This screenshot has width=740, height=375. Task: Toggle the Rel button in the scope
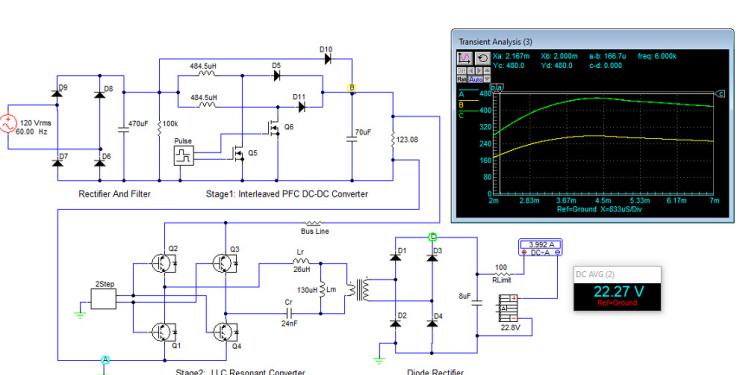[x=462, y=79]
